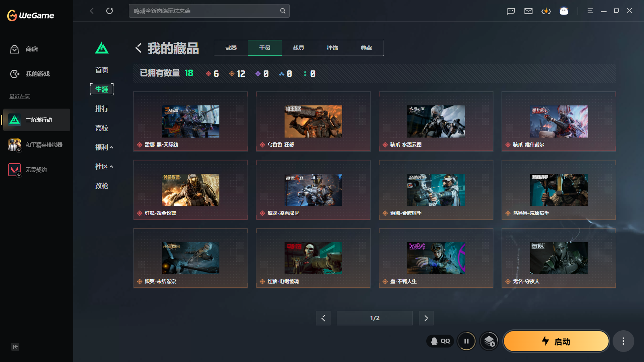Expand the 社区 menu
The height and width of the screenshot is (362, 644).
(104, 167)
